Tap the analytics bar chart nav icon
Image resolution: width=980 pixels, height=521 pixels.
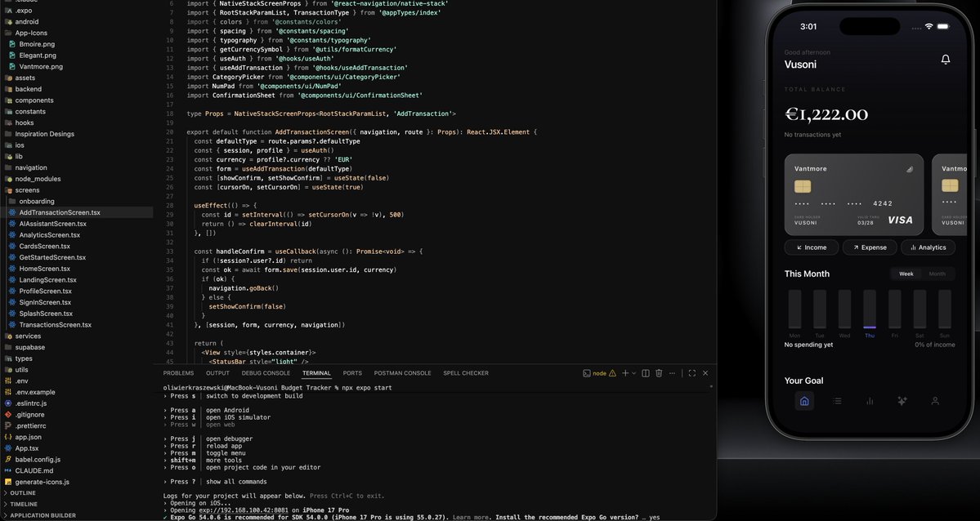tap(870, 401)
